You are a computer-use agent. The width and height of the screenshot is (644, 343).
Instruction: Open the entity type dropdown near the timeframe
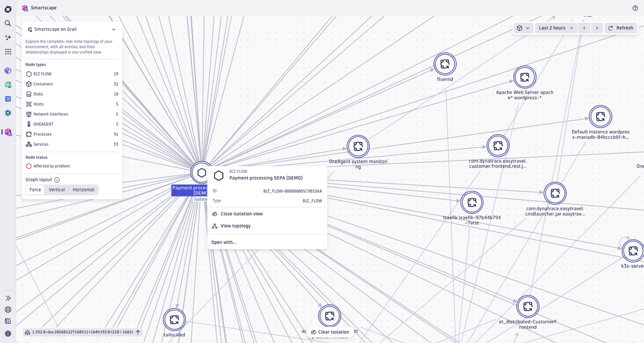(523, 28)
